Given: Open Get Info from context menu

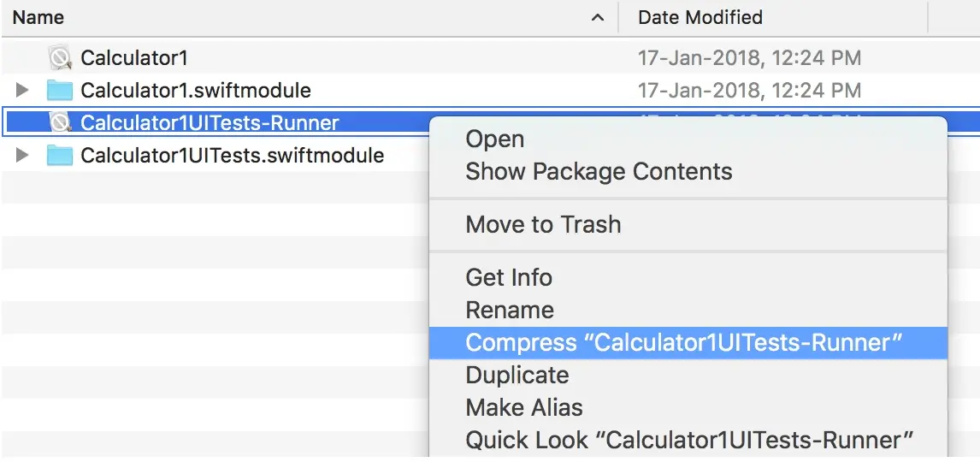Looking at the screenshot, I should [x=509, y=277].
